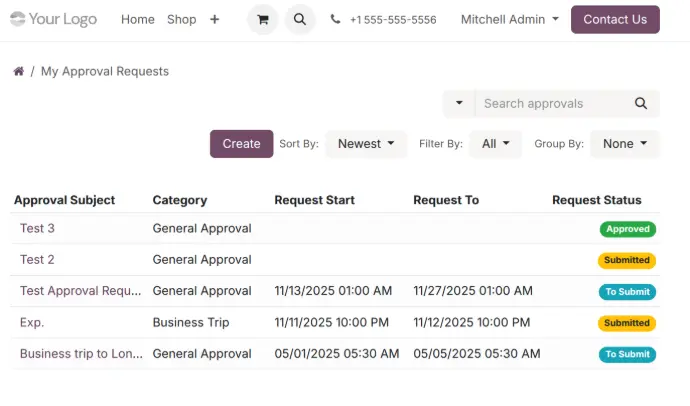Open the Filter By All dropdown
Screen dimensions: 690x406
point(495,144)
